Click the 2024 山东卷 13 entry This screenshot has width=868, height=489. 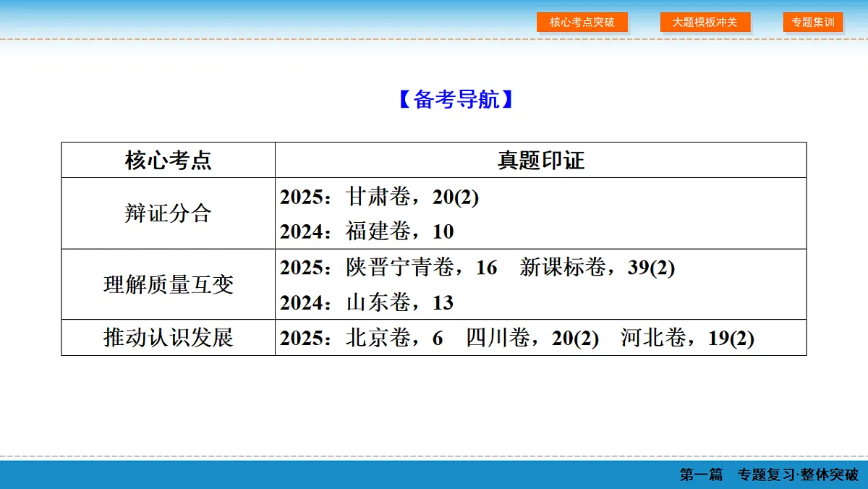pos(367,302)
